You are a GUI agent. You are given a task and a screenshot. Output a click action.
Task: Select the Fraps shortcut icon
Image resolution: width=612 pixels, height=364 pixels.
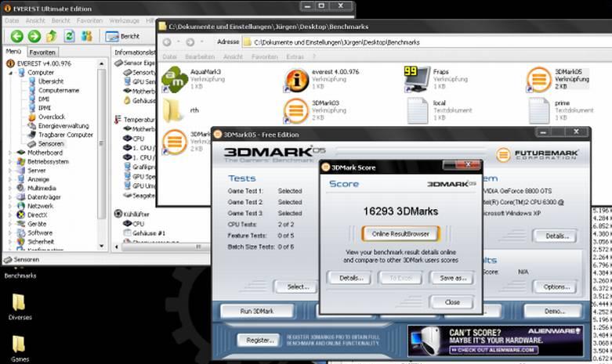pyautogui.click(x=417, y=79)
